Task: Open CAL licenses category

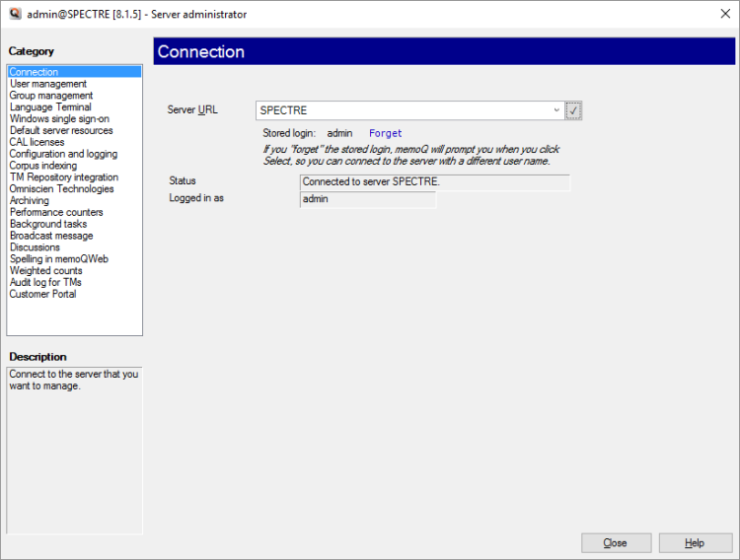Action: tap(37, 143)
